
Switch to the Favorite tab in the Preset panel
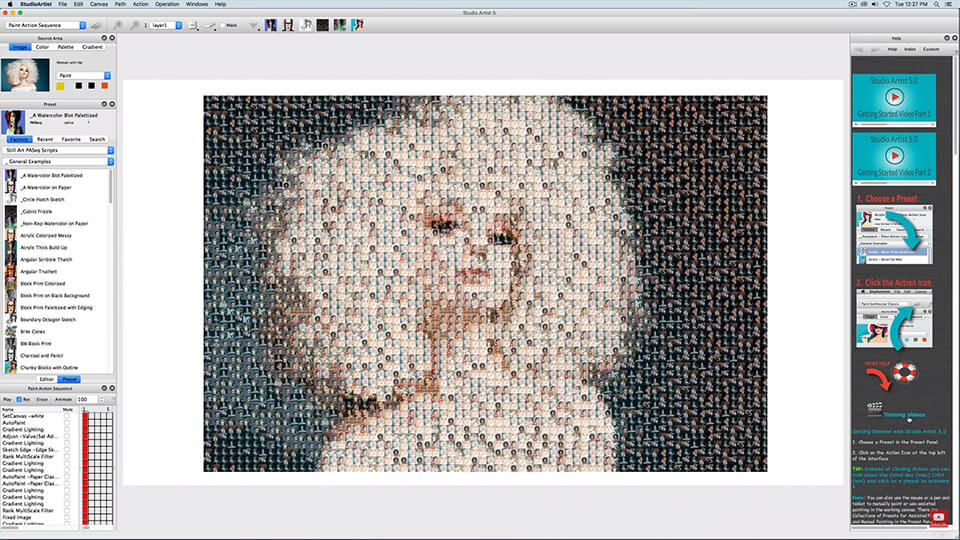[71, 139]
